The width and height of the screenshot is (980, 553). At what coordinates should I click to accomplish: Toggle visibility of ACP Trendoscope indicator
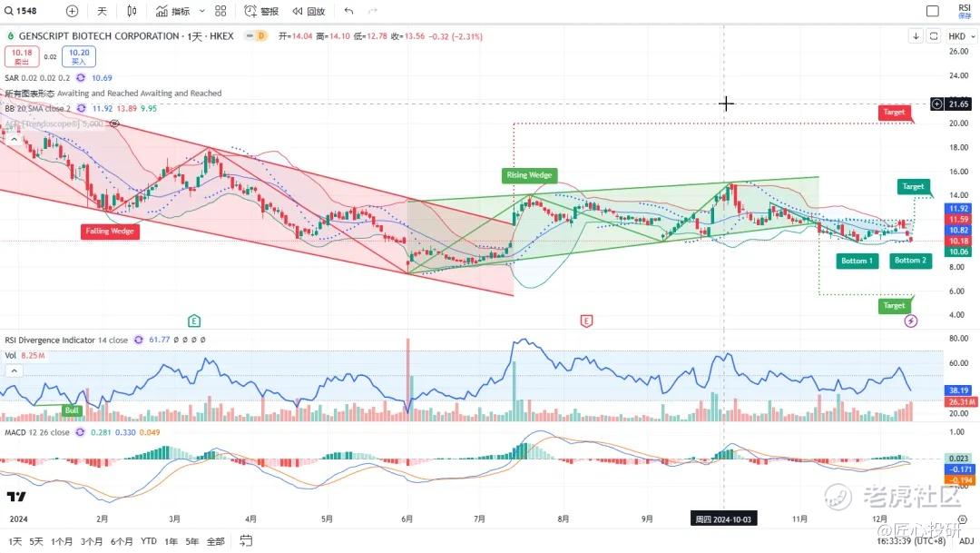tap(114, 123)
